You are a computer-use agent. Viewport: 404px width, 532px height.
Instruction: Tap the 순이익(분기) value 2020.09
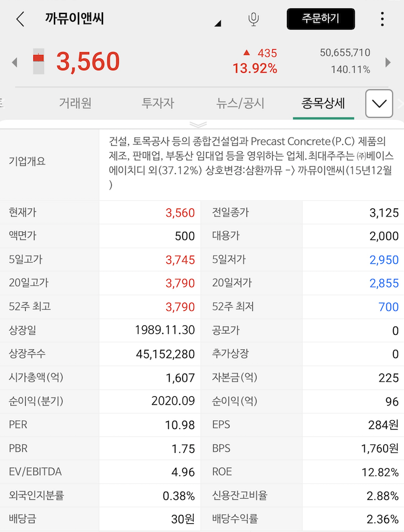(x=173, y=401)
